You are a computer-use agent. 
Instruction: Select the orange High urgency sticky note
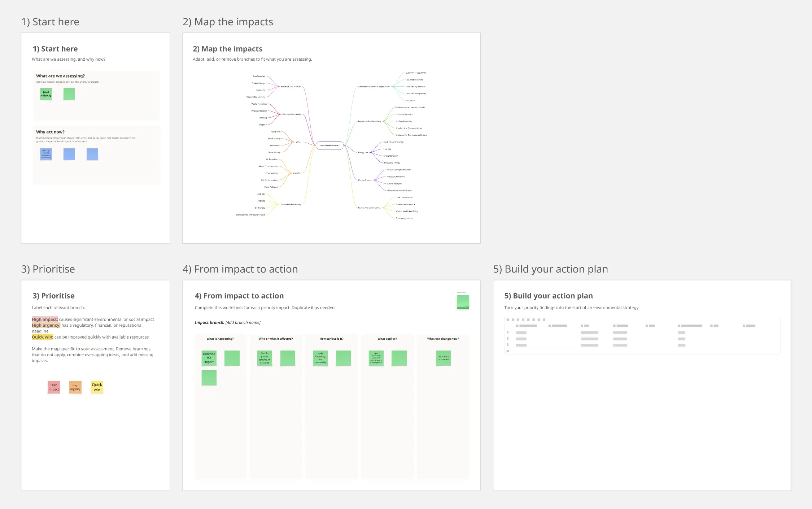[75, 387]
